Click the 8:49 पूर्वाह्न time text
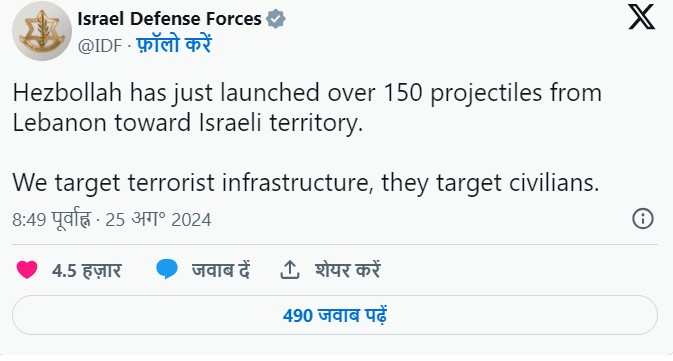Screen dimensions: 673x361 pyautogui.click(x=51, y=219)
